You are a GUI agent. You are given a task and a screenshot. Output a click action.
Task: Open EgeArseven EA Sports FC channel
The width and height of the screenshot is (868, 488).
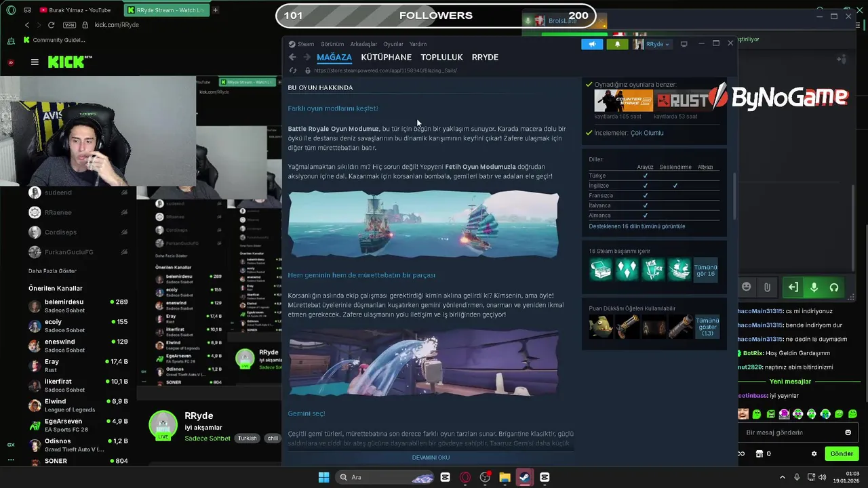[78, 426]
